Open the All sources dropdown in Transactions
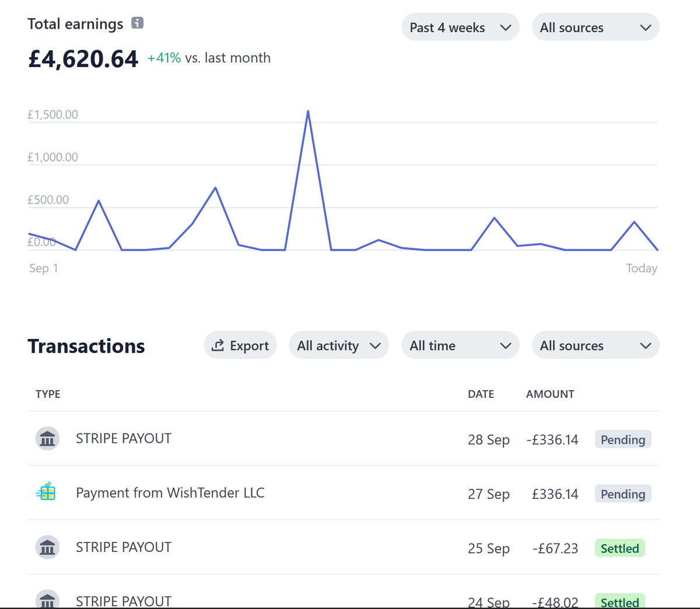Screen dimensions: 700x609 pos(596,345)
